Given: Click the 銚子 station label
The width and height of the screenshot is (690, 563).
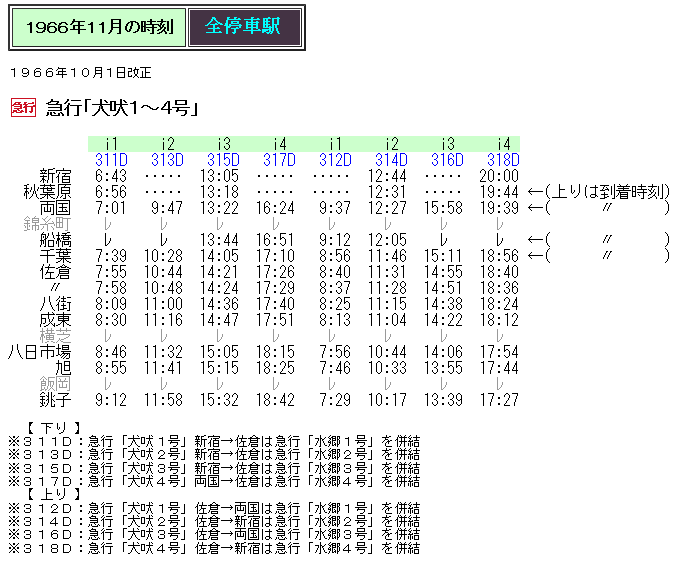Looking at the screenshot, I should click(55, 400).
